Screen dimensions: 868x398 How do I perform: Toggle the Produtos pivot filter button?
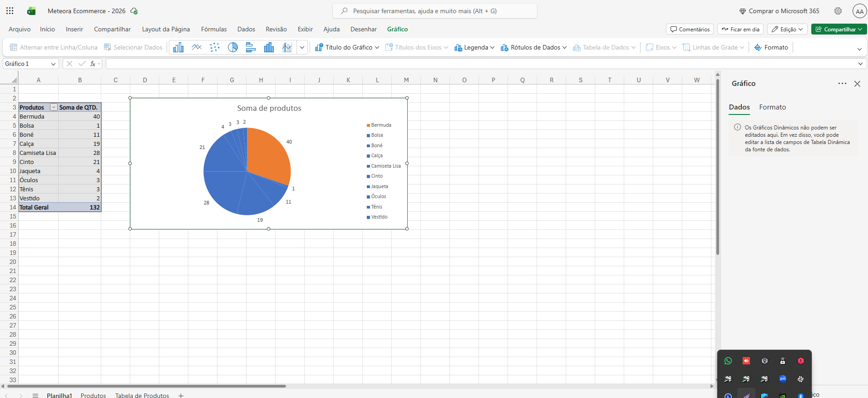coord(54,108)
